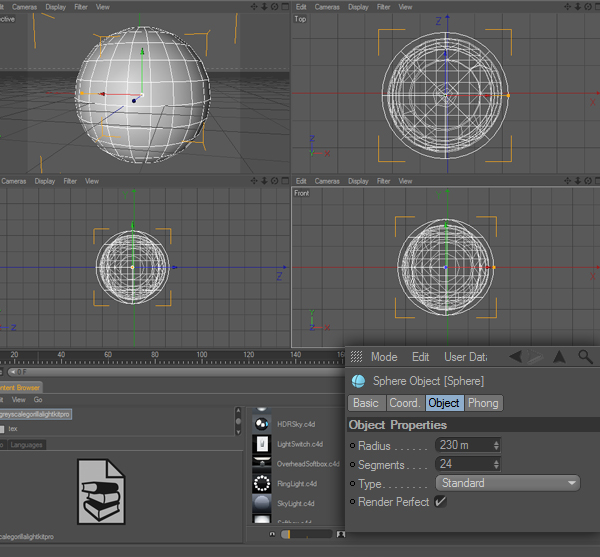Select the LightSwitch.c4d thumbnail
Image resolution: width=600 pixels, height=557 pixels.
[262, 444]
